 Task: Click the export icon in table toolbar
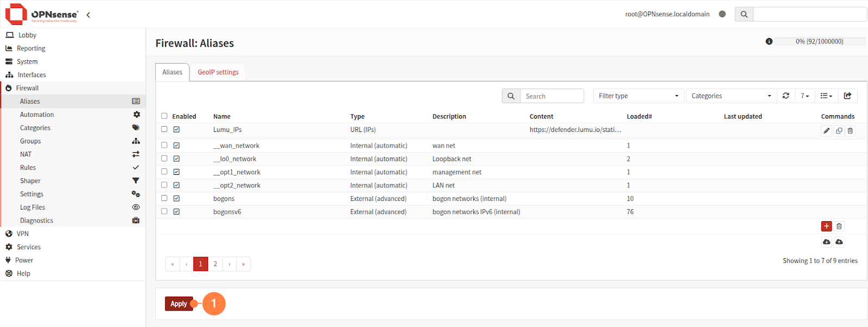(847, 96)
